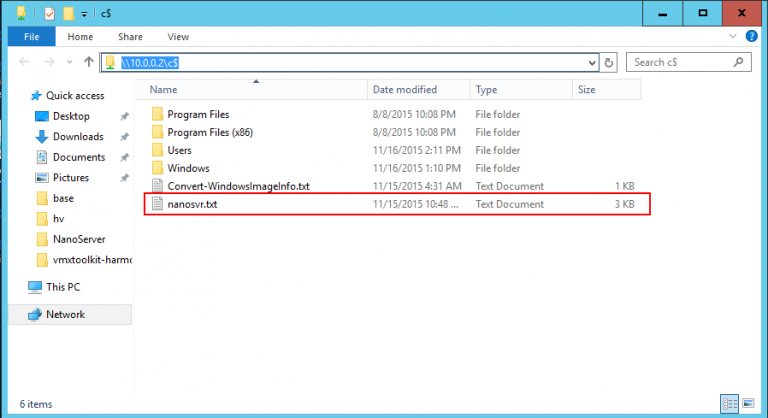The height and width of the screenshot is (418, 768).
Task: Sort files by Date modified column
Action: pos(404,90)
